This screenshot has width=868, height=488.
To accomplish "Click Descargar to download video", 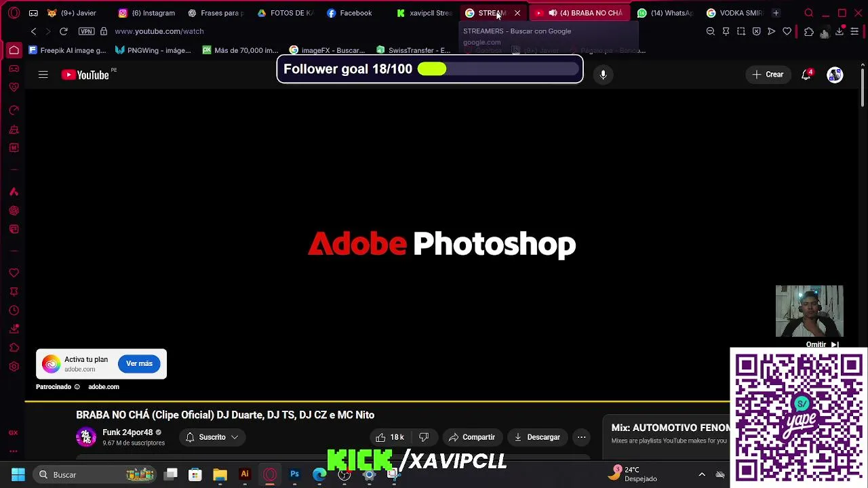I will (x=537, y=437).
